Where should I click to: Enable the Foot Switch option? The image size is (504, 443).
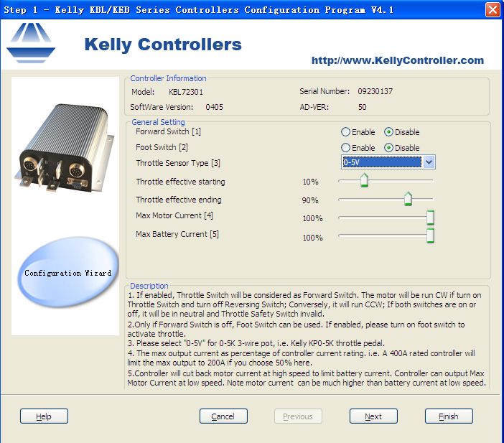[x=346, y=148]
